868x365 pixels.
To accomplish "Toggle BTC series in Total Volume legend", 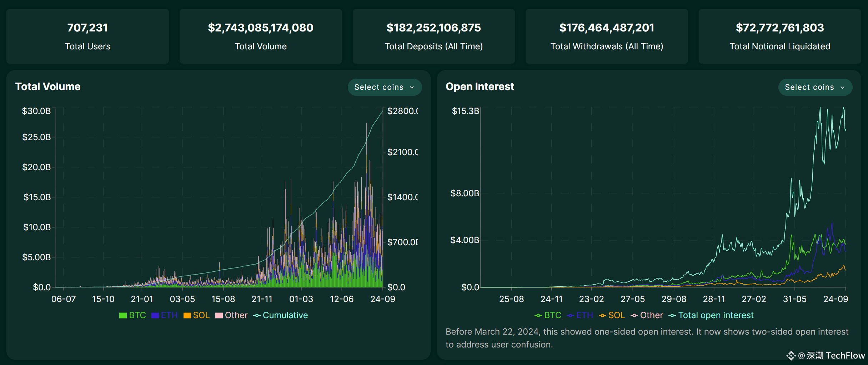I will point(132,315).
